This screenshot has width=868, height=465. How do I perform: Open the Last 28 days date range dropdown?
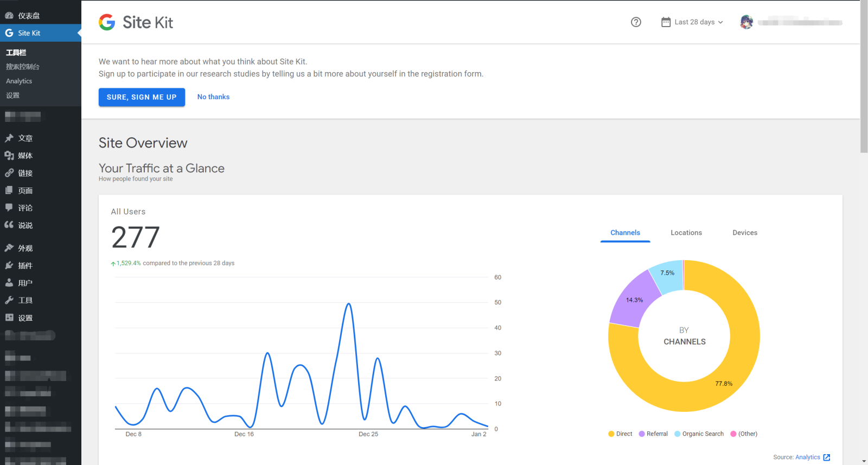coord(693,22)
